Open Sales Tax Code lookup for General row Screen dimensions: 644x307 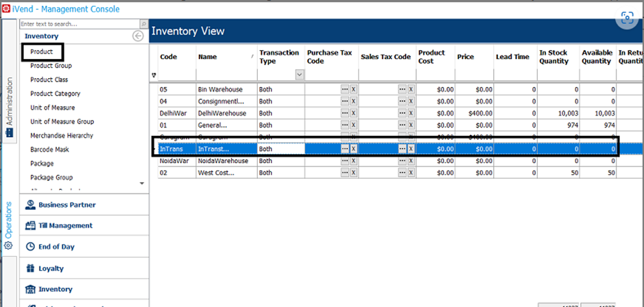[x=402, y=125]
